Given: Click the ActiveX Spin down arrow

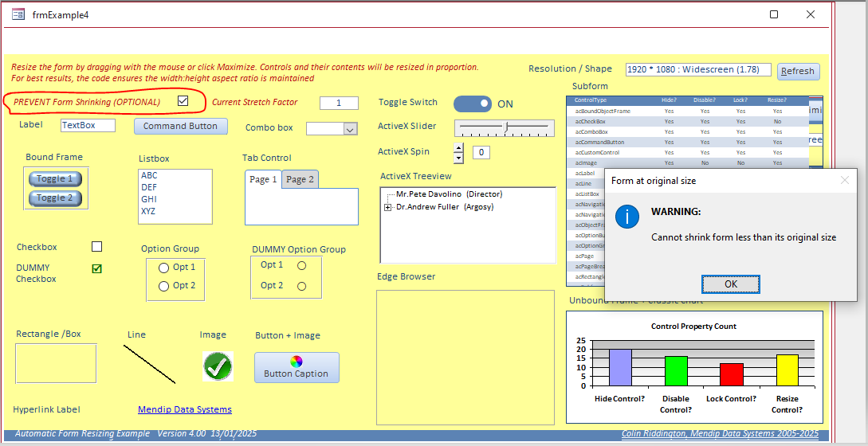Looking at the screenshot, I should click(458, 158).
